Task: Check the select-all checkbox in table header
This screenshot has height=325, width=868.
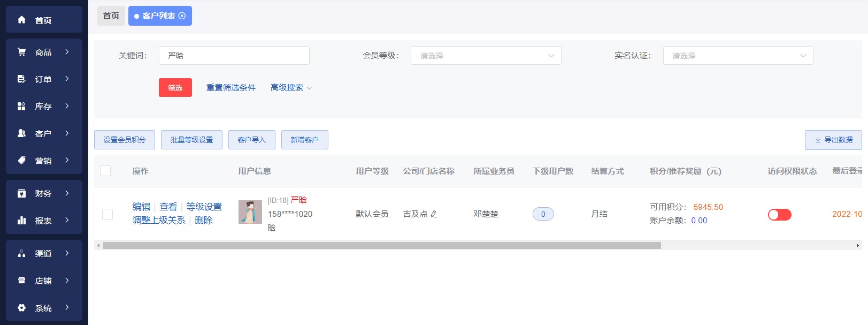Action: (105, 171)
